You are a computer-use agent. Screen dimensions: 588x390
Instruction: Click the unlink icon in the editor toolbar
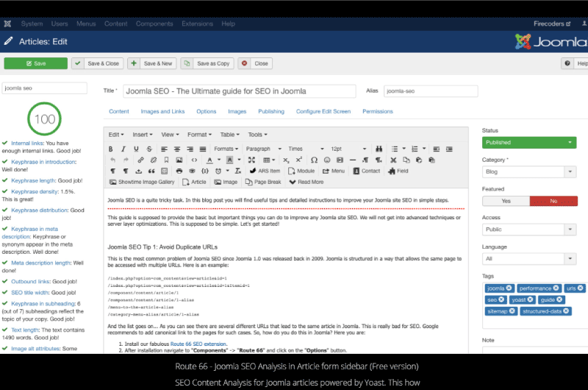click(154, 160)
